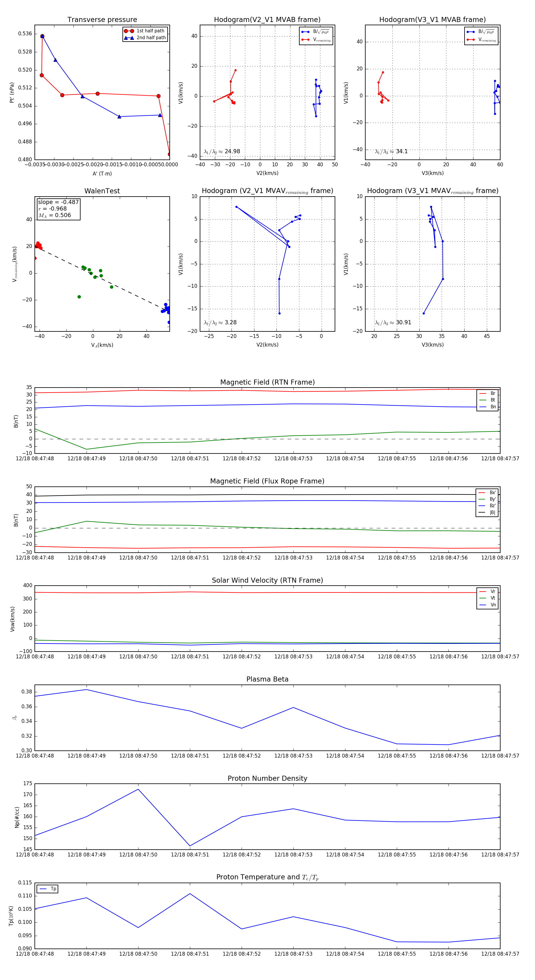Click the 'Magnetic Field (Flux Rope Frame)' title
The image size is (535, 980).
pyautogui.click(x=267, y=481)
